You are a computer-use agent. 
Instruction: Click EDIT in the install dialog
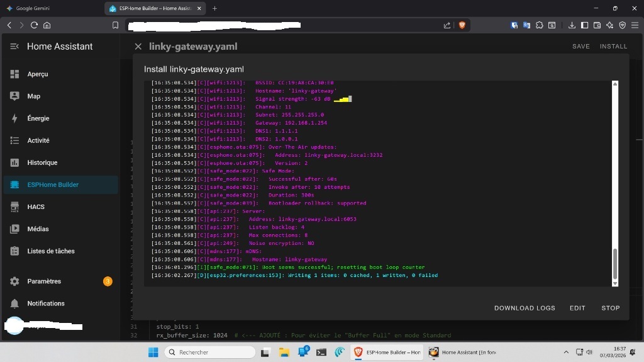click(x=577, y=308)
